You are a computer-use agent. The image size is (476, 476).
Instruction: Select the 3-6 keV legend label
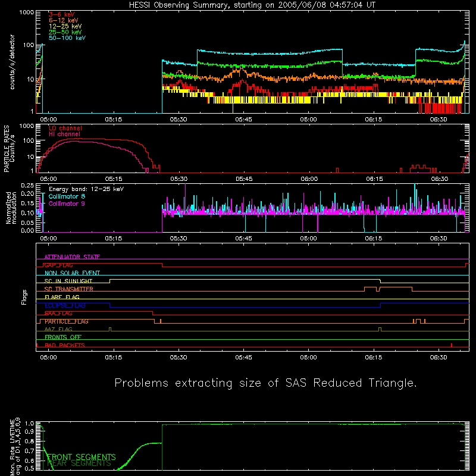[x=62, y=14]
